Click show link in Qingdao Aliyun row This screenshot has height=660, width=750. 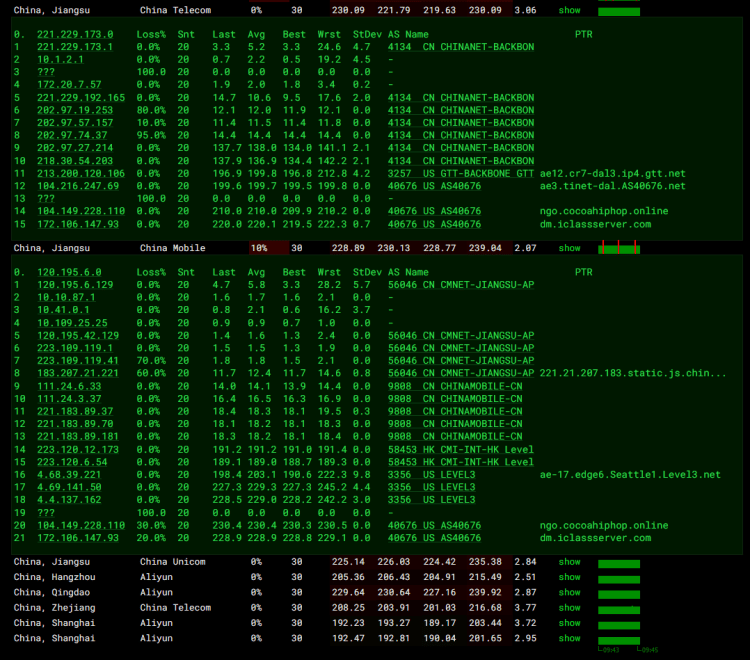(569, 592)
